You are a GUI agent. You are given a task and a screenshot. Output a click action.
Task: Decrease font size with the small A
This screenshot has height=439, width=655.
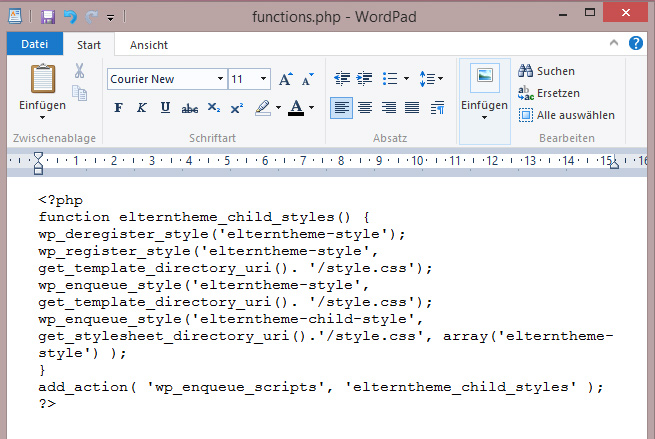[308, 79]
